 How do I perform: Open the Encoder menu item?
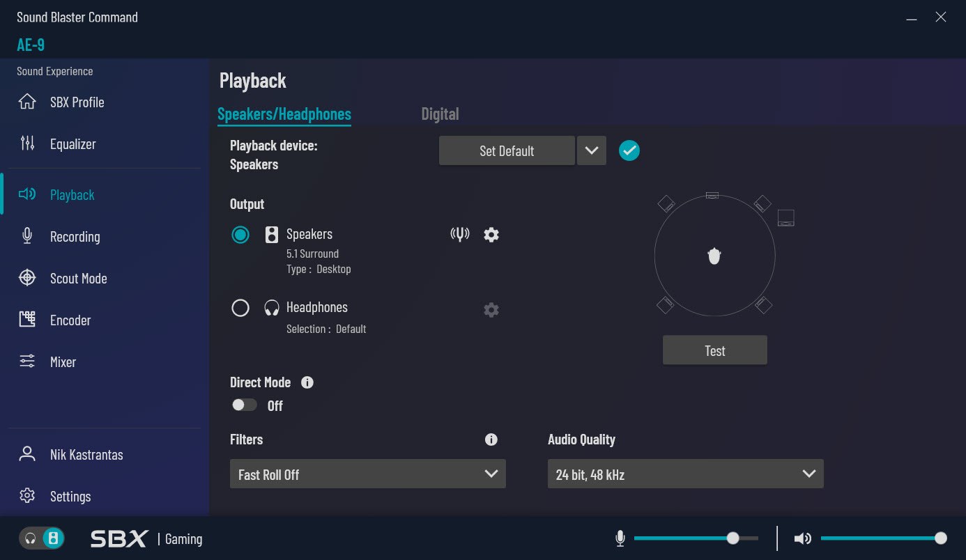70,320
